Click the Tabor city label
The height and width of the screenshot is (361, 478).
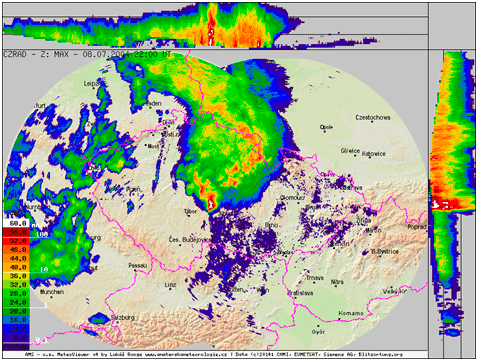click(191, 211)
